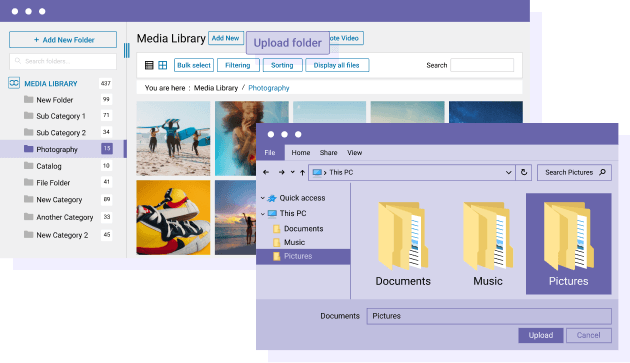
Task: Open the Share tab in file dialog
Action: [328, 153]
